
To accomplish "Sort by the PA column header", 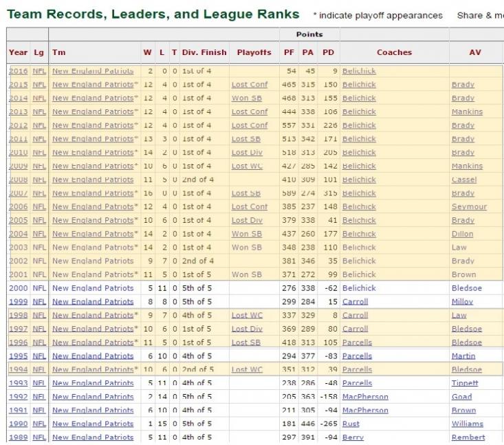I will (x=307, y=52).
